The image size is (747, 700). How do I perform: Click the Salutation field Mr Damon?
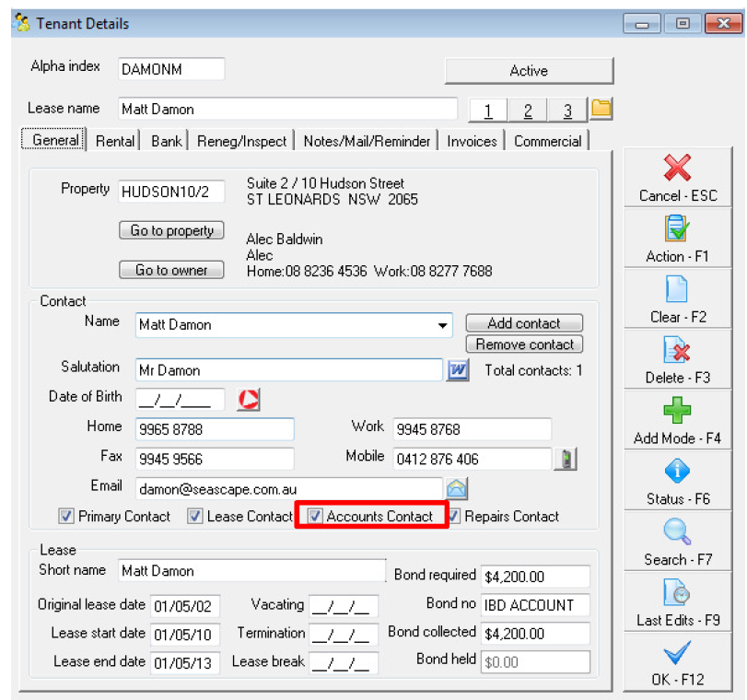[288, 370]
